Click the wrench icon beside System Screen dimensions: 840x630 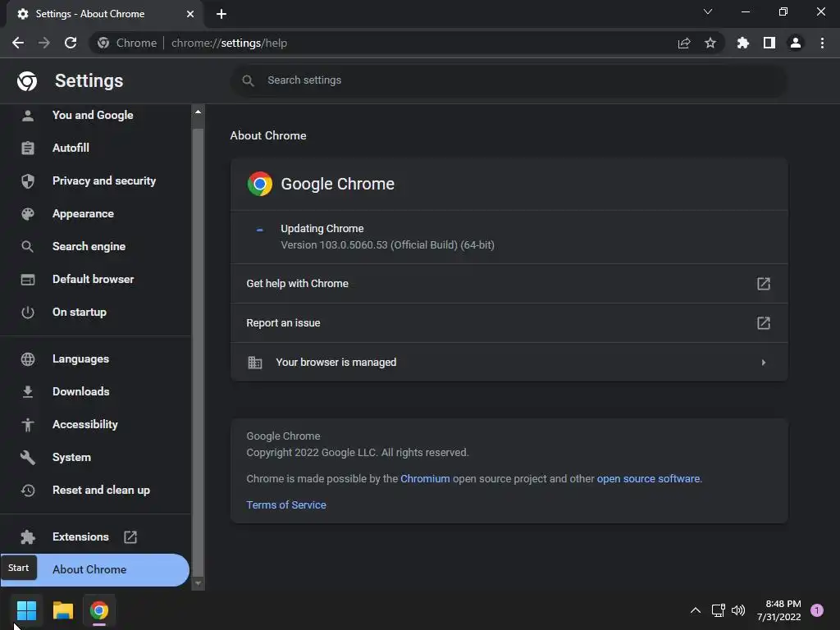28,457
